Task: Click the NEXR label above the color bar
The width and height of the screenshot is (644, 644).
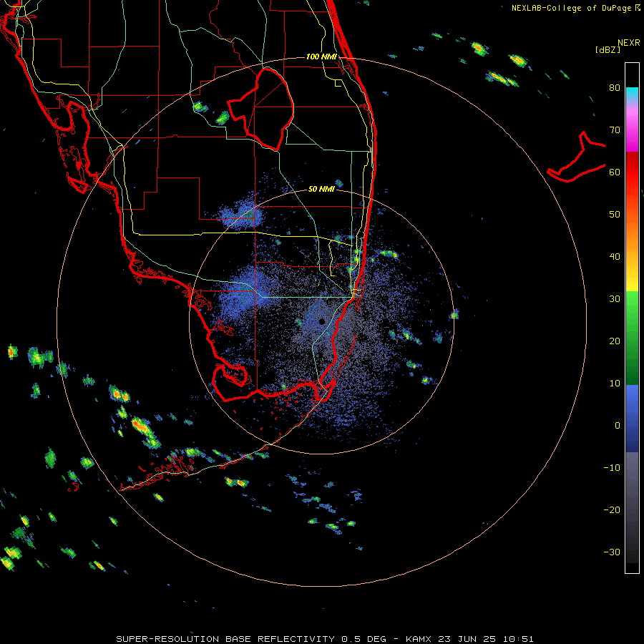Action: pyautogui.click(x=628, y=43)
